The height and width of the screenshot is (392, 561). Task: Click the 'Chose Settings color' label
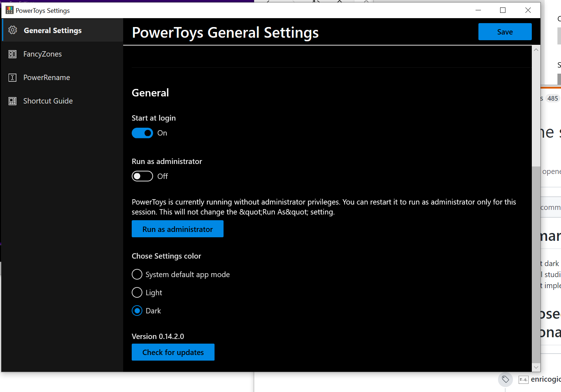tap(166, 256)
